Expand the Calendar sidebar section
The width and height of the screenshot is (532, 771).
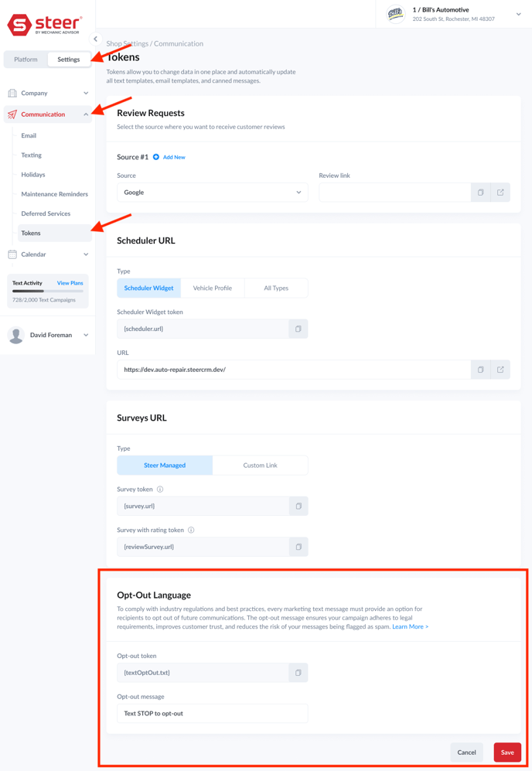pyautogui.click(x=48, y=254)
